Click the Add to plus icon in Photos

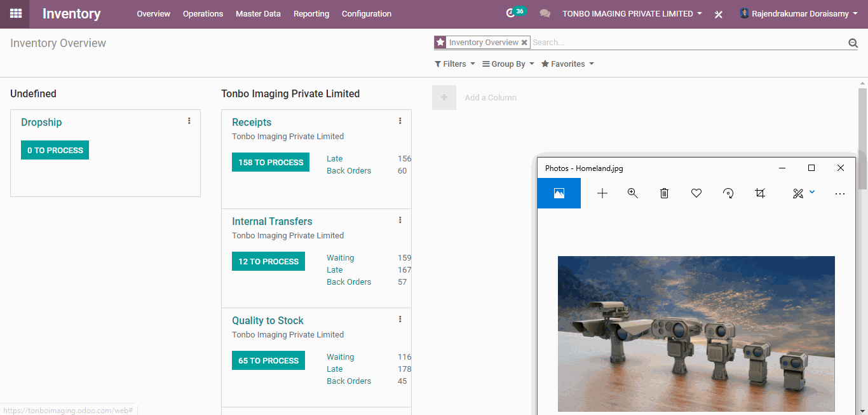[x=602, y=193]
